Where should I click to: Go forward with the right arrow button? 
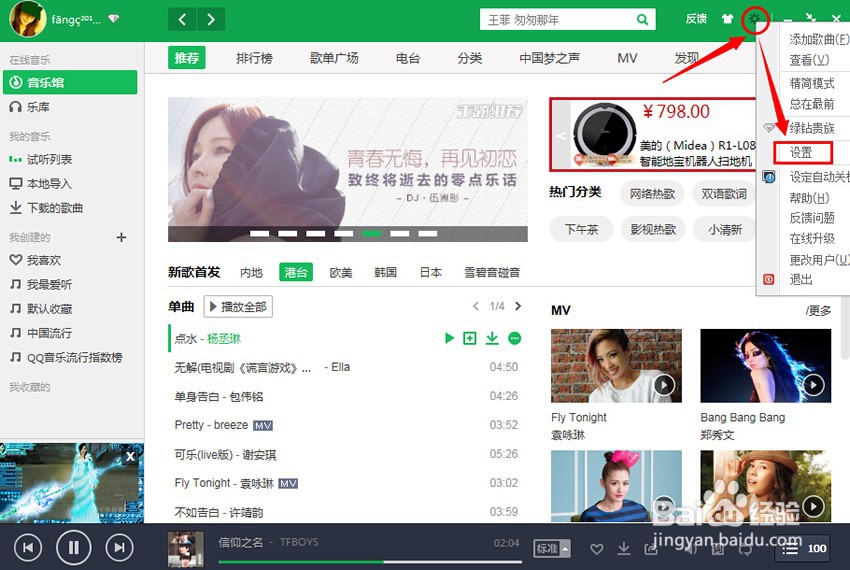211,20
